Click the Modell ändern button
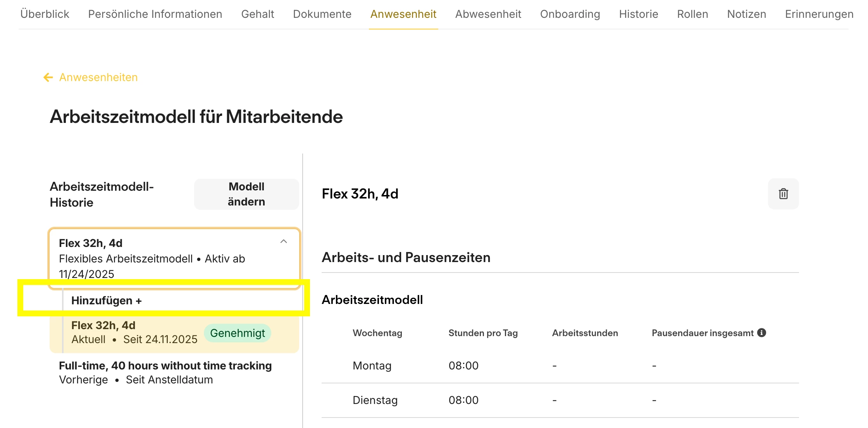 (x=246, y=194)
